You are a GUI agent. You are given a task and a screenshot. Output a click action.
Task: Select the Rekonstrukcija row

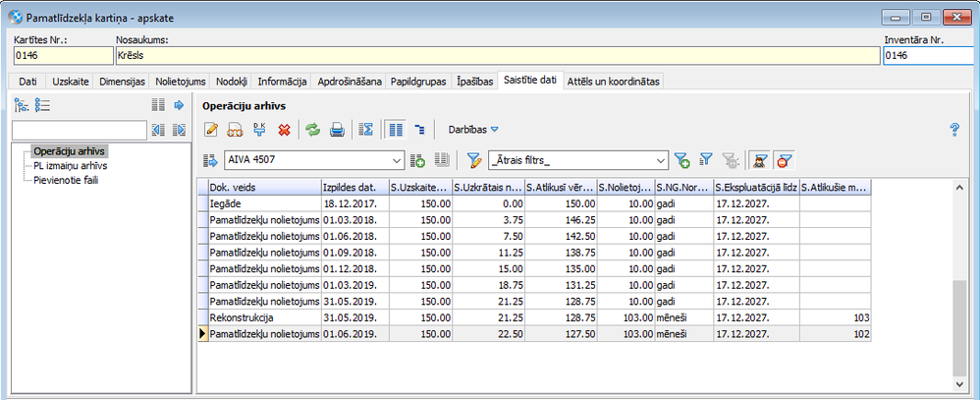click(x=534, y=318)
